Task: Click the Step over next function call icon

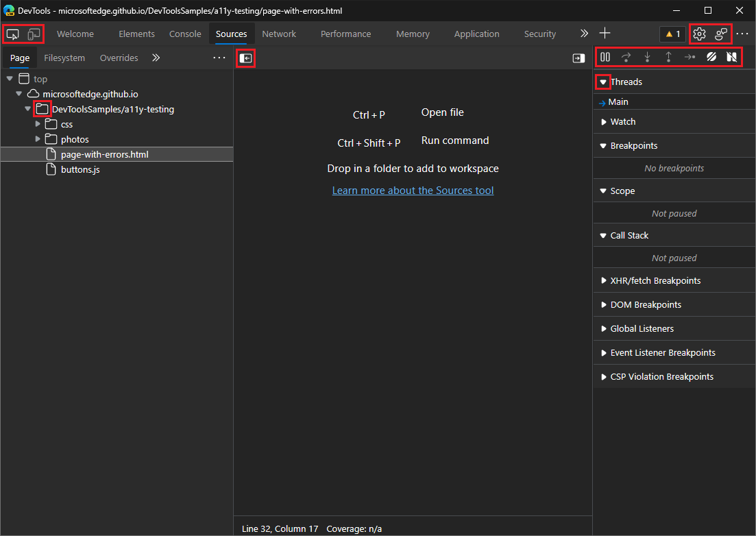Action: (x=626, y=58)
